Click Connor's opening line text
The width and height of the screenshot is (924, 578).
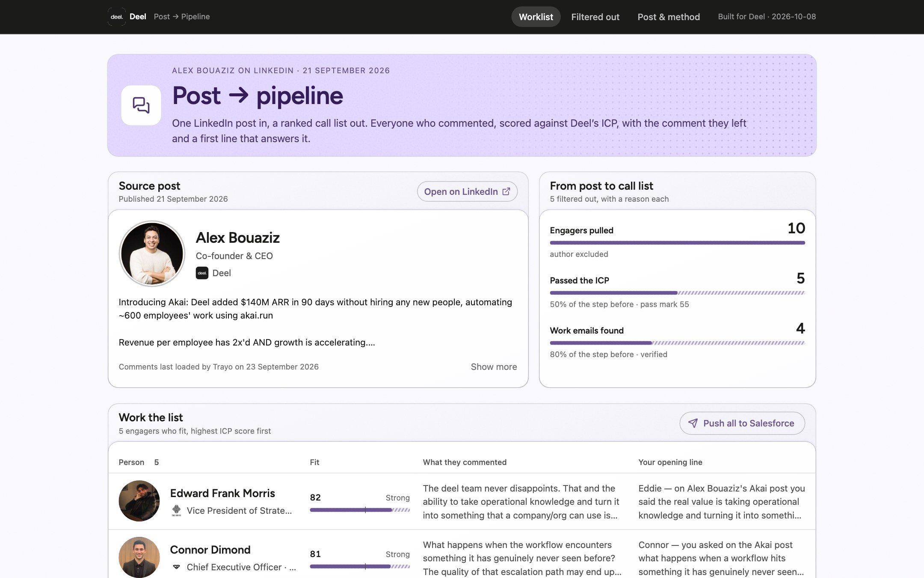pos(721,558)
